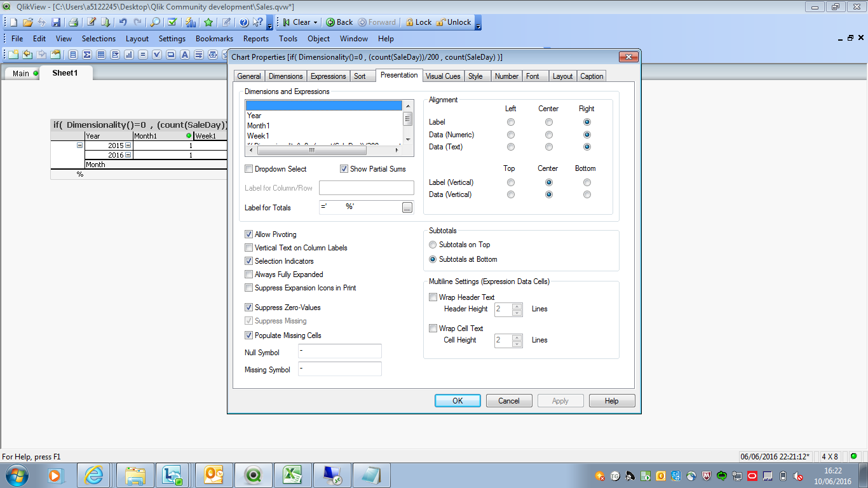Viewport: 868px width, 488px height.
Task: Collapse the 2015 year row
Action: (x=128, y=146)
